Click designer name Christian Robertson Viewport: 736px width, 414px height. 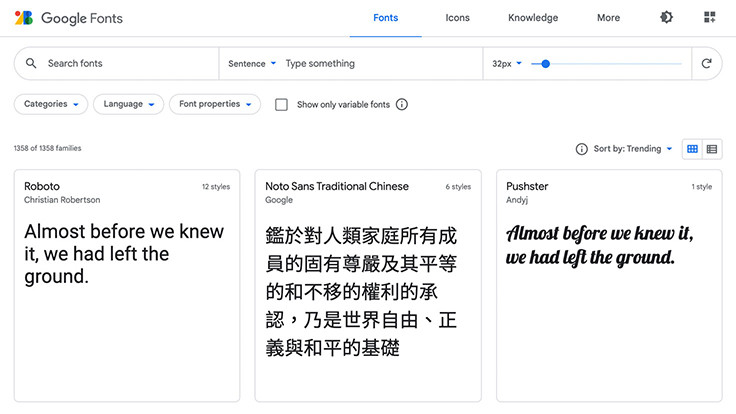coord(62,200)
